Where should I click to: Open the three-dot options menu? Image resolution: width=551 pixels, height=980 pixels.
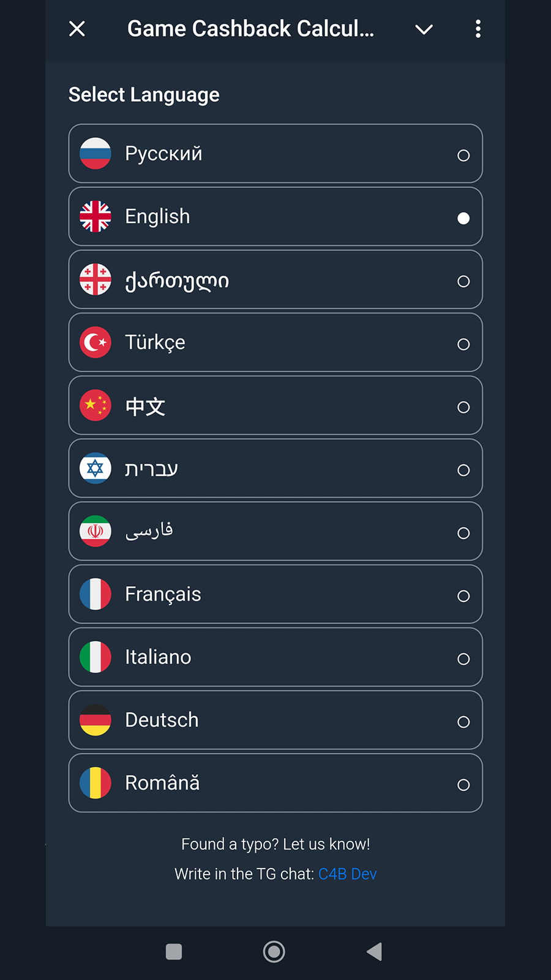[478, 29]
